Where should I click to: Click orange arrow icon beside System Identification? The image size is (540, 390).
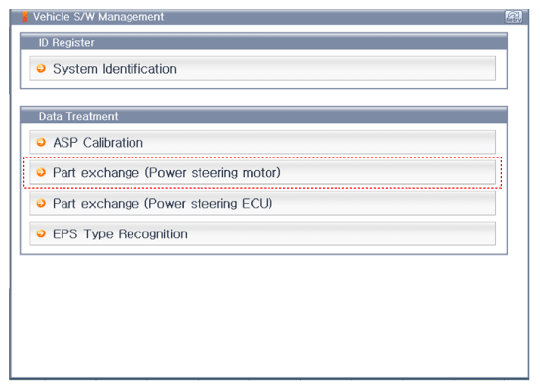pyautogui.click(x=41, y=68)
